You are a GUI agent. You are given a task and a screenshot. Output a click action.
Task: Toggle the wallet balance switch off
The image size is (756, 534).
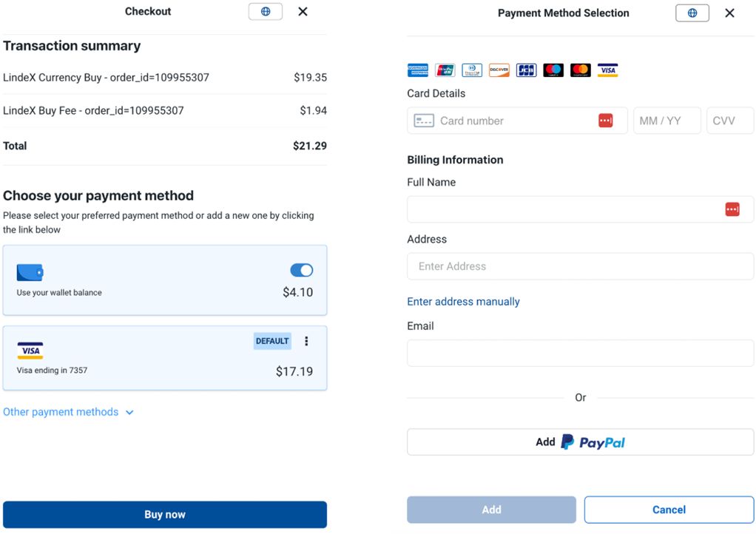pyautogui.click(x=302, y=270)
